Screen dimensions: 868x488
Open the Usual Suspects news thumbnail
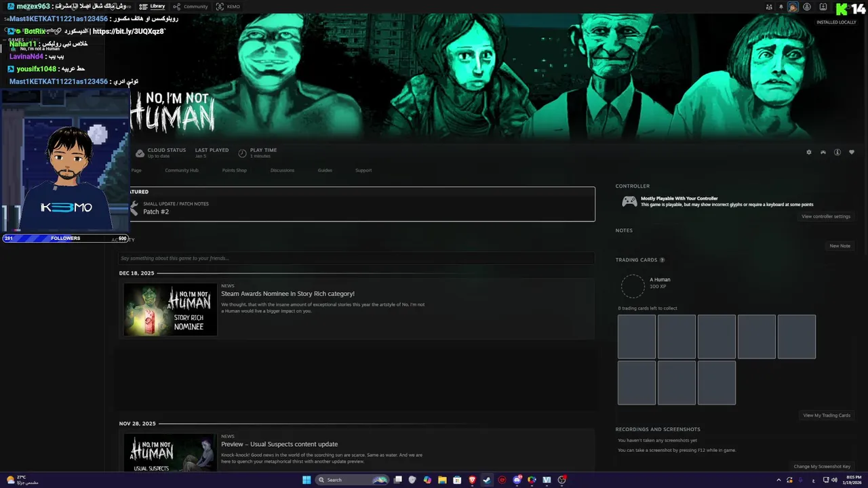170,452
